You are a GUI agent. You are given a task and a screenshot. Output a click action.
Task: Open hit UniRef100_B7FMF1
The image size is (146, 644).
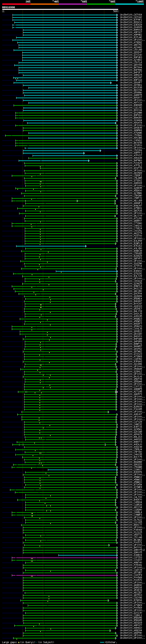131,20
